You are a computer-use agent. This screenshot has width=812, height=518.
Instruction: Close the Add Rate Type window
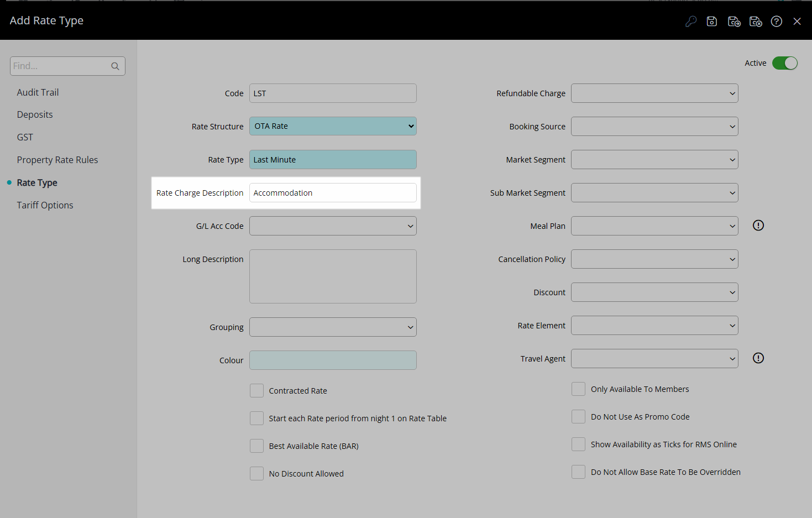pyautogui.click(x=797, y=22)
